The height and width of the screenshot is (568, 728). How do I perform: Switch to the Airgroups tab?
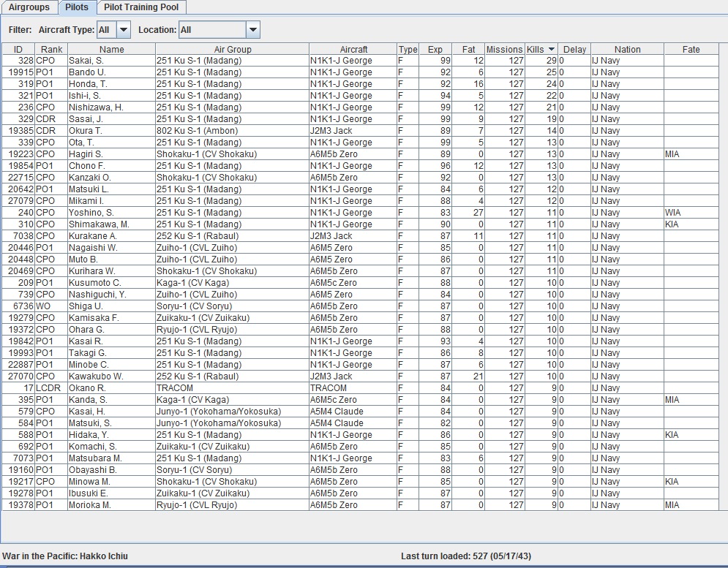click(x=29, y=7)
